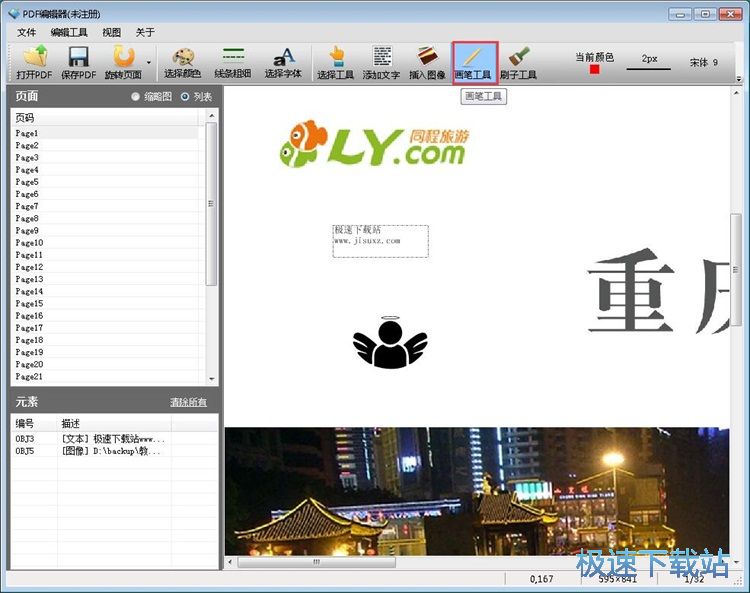Click the 0,167 coordinates status field

point(541,579)
